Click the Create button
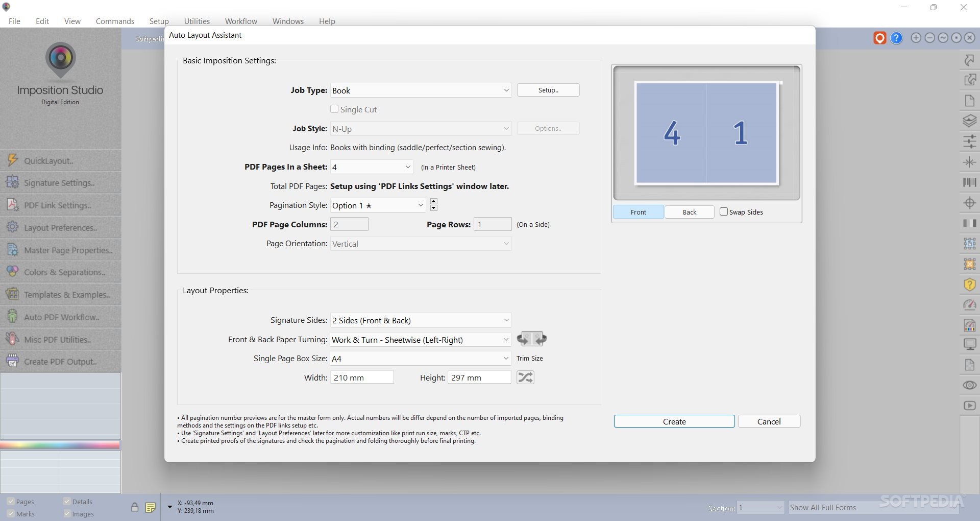 (674, 421)
